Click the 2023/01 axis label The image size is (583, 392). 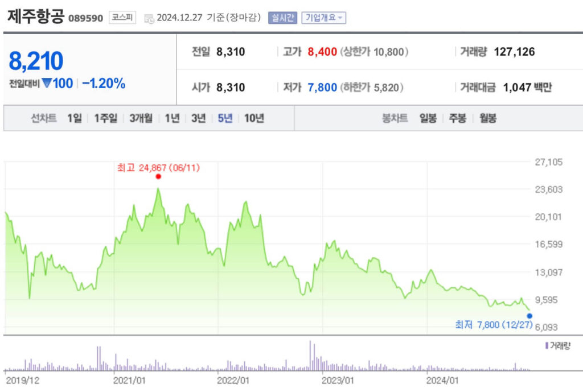(x=337, y=381)
